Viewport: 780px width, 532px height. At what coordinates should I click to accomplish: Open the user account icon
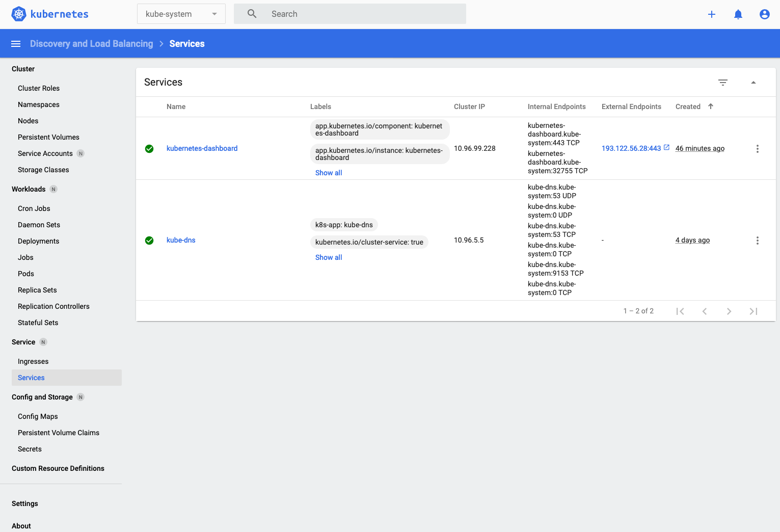pyautogui.click(x=765, y=14)
